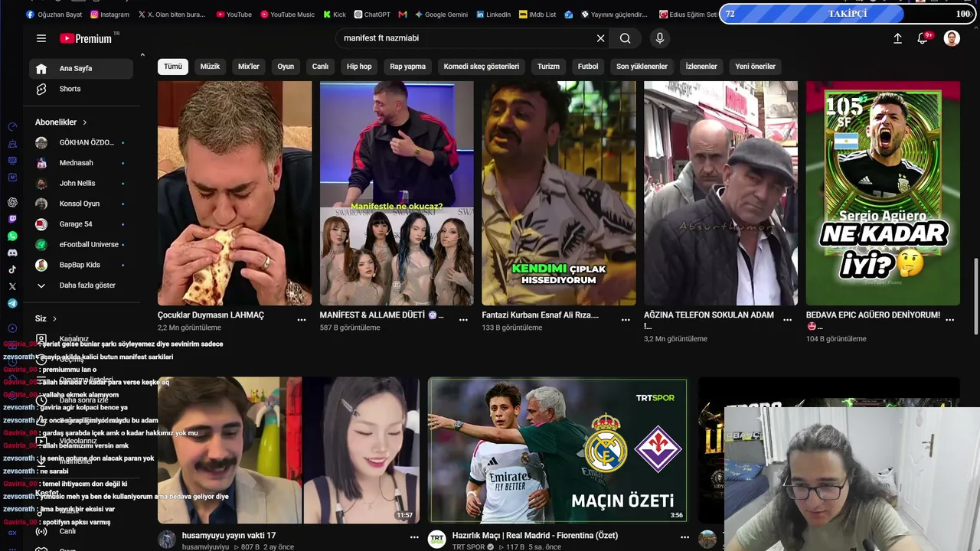980x551 pixels.
Task: Open the account avatar menu
Action: tap(952, 38)
